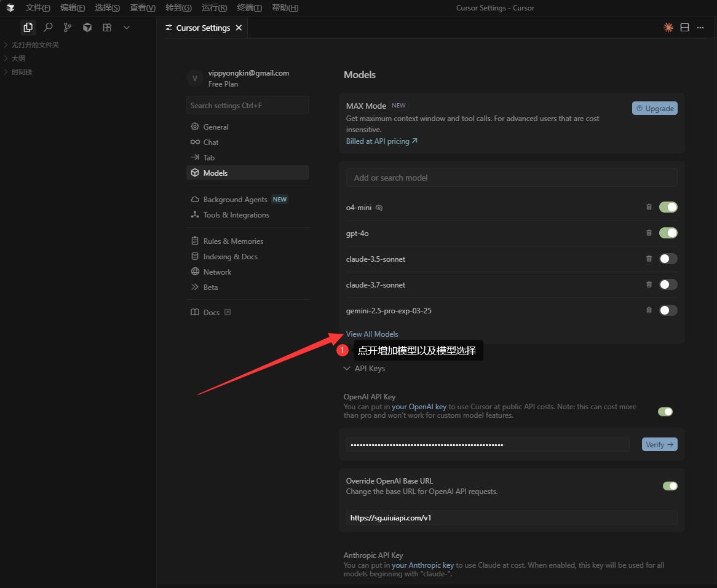This screenshot has width=717, height=588.
Task: Open the 文件(F) menu
Action: pyautogui.click(x=38, y=8)
